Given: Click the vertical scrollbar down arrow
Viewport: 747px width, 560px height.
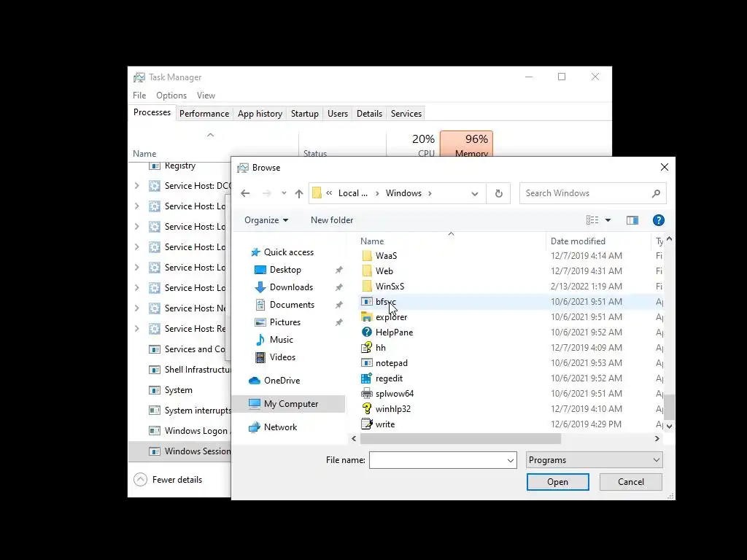Looking at the screenshot, I should [x=670, y=426].
